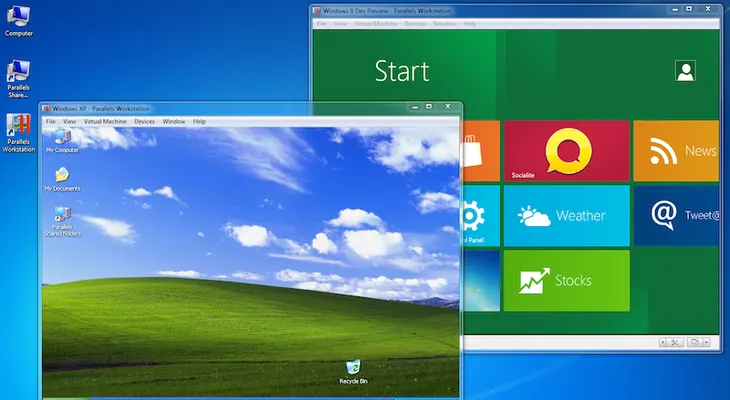Click the wrench configure icon in the Windows 8 status bar

674,342
